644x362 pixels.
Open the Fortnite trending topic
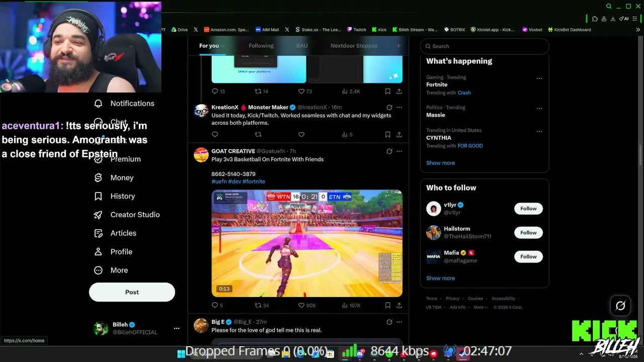pos(437,85)
